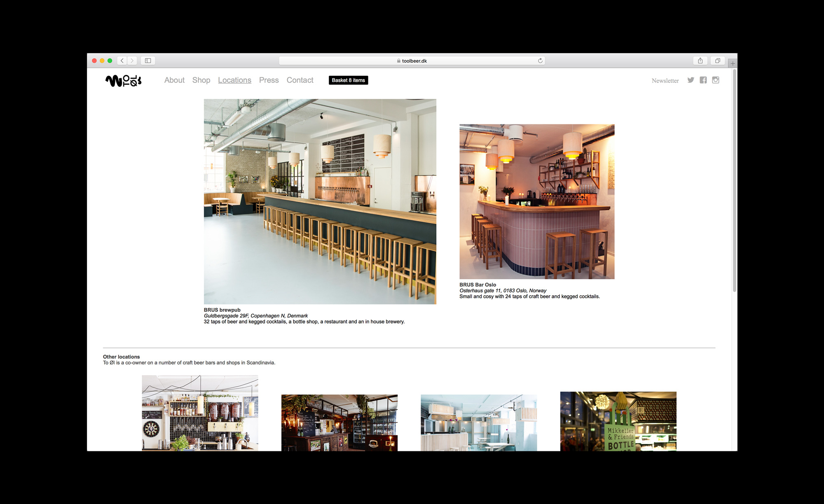The width and height of the screenshot is (824, 504).
Task: Open the Shop page
Action: click(201, 80)
